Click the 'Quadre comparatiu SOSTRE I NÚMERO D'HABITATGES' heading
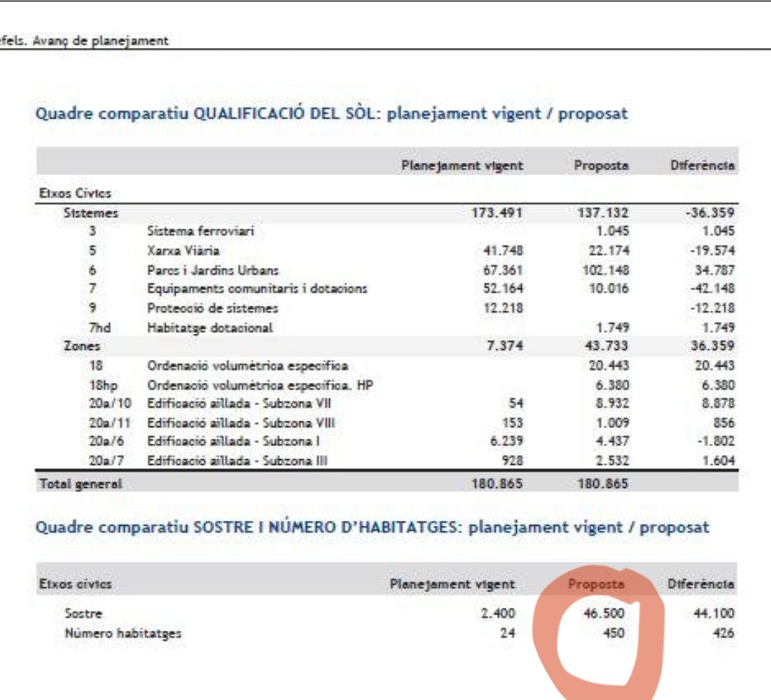The image size is (771, 700). click(372, 527)
